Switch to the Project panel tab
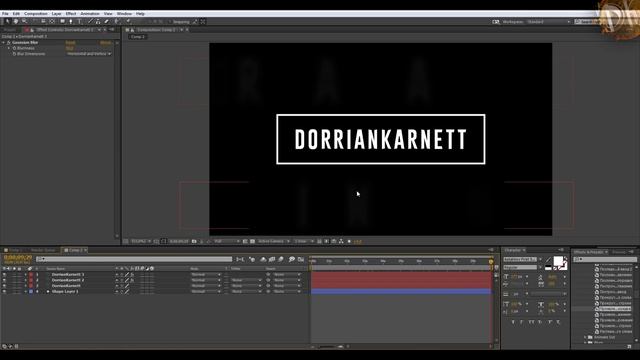Image resolution: width=640 pixels, height=360 pixels. (10, 30)
